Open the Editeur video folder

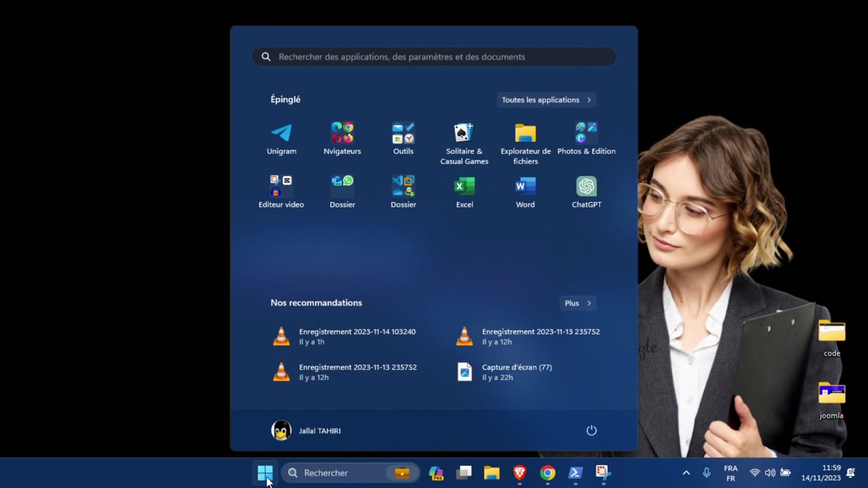pyautogui.click(x=281, y=192)
